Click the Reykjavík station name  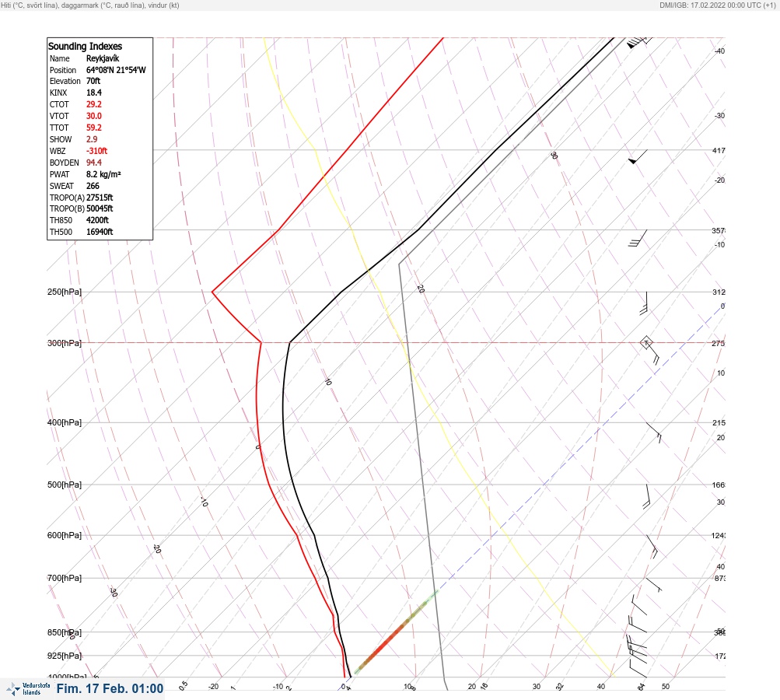pos(103,58)
